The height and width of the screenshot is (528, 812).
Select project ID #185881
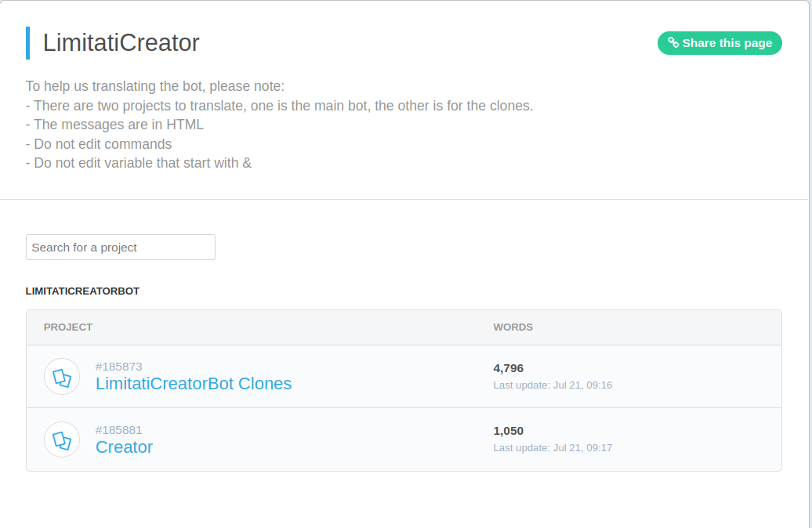(119, 430)
